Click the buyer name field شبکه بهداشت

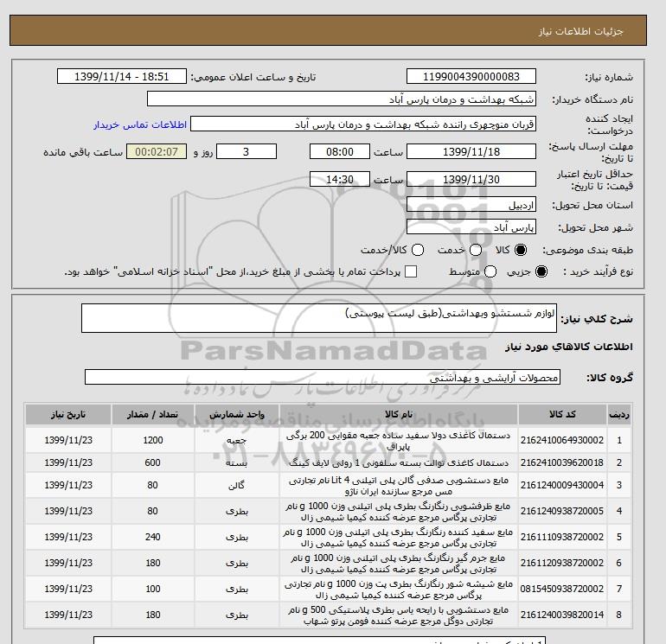pos(341,99)
